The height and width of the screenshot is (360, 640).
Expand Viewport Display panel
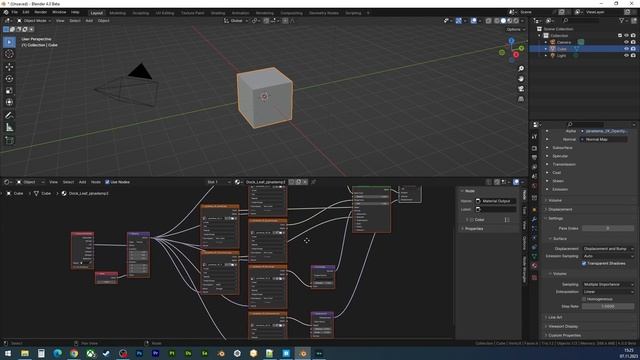point(563,327)
